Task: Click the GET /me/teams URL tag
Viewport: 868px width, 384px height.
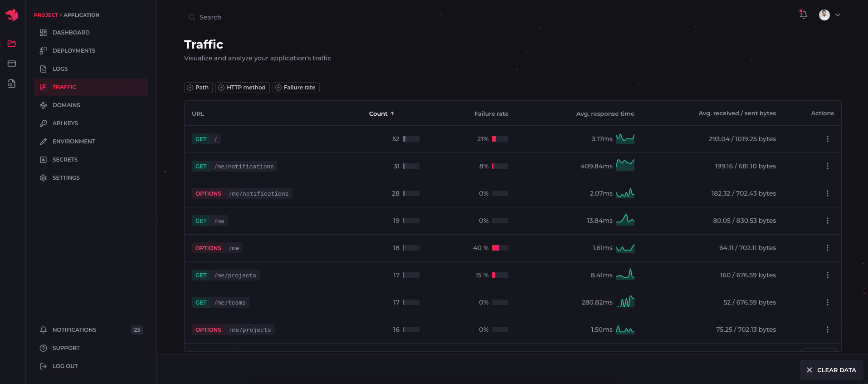Action: pos(220,302)
